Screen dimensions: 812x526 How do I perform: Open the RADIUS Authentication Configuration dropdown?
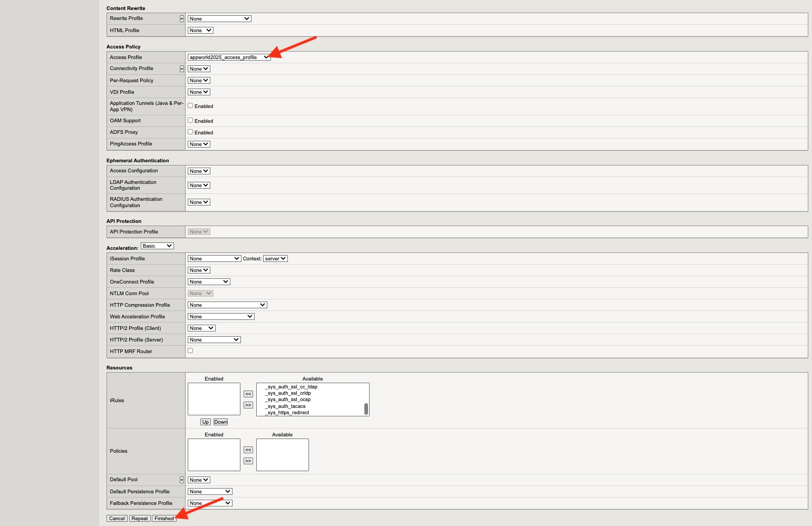tap(199, 202)
